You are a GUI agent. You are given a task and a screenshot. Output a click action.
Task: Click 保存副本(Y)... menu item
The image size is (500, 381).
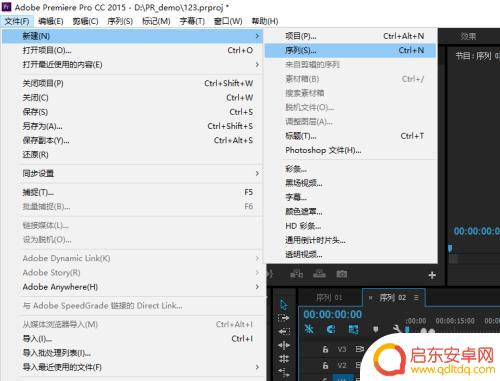[x=133, y=140]
